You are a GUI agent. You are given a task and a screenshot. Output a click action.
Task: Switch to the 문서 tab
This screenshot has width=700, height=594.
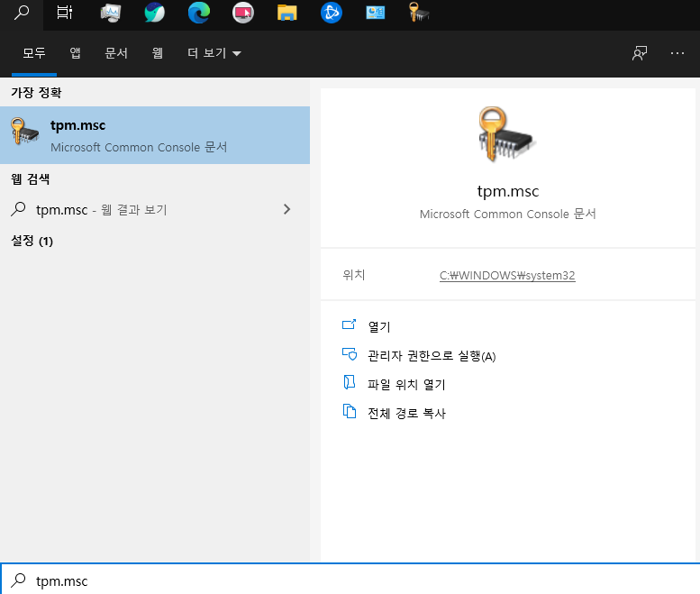click(x=116, y=53)
